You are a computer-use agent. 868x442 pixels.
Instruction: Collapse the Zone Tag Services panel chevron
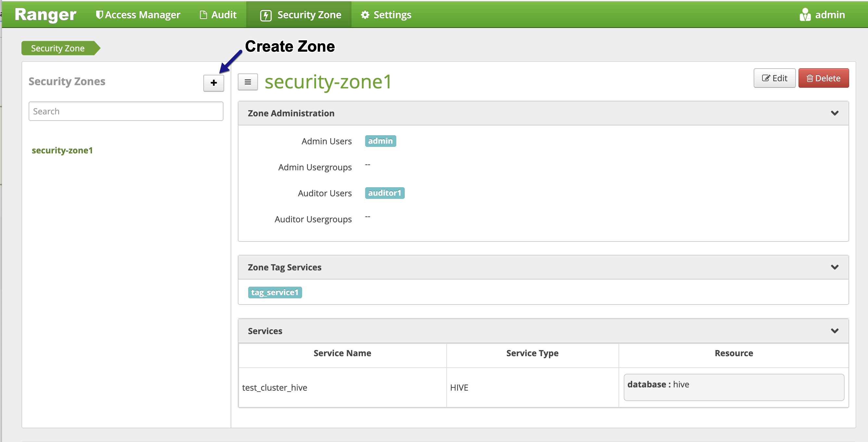[835, 267]
